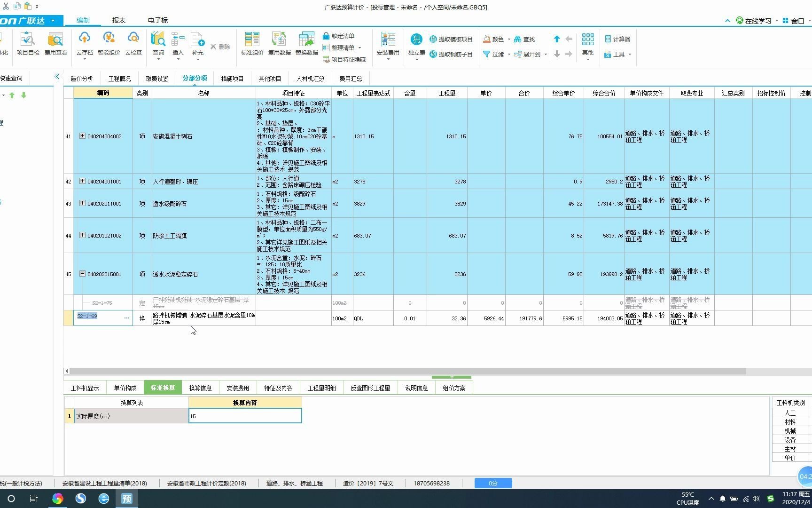Click 锁定清单 lock list
This screenshot has width=812, height=508.
[339, 36]
